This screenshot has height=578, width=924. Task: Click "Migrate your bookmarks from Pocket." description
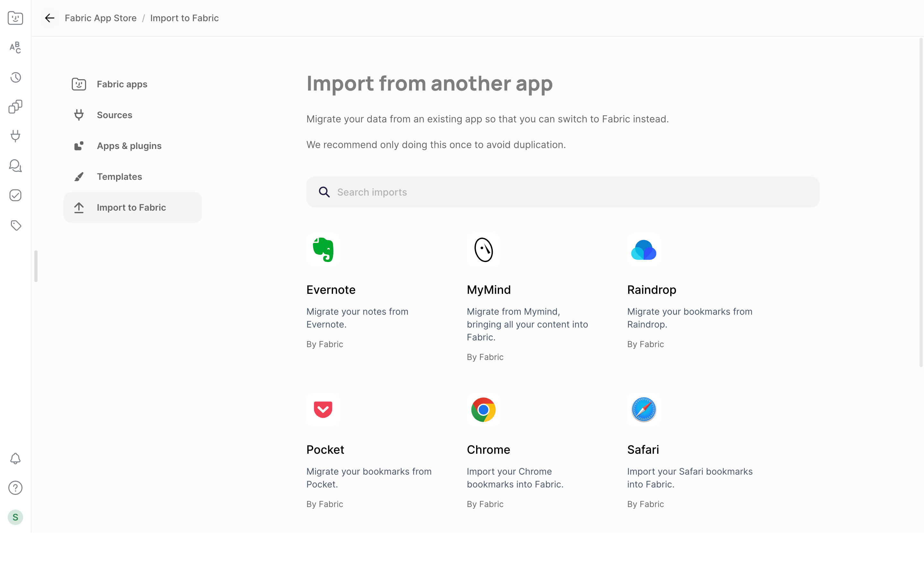tap(369, 478)
